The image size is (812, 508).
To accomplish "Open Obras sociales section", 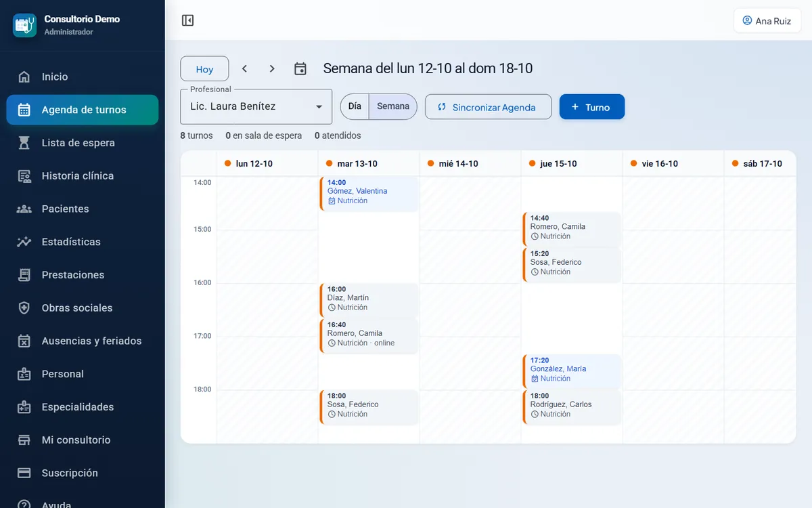I will (83, 308).
